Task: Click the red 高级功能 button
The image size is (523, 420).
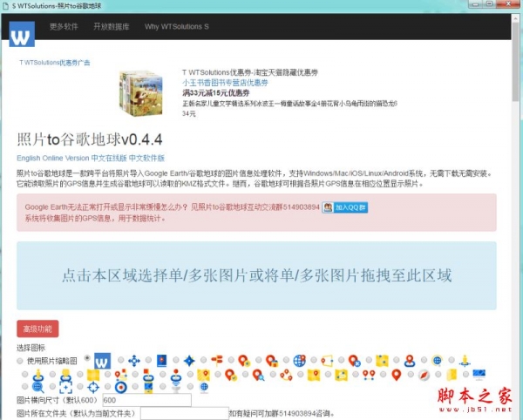Action: click(37, 329)
